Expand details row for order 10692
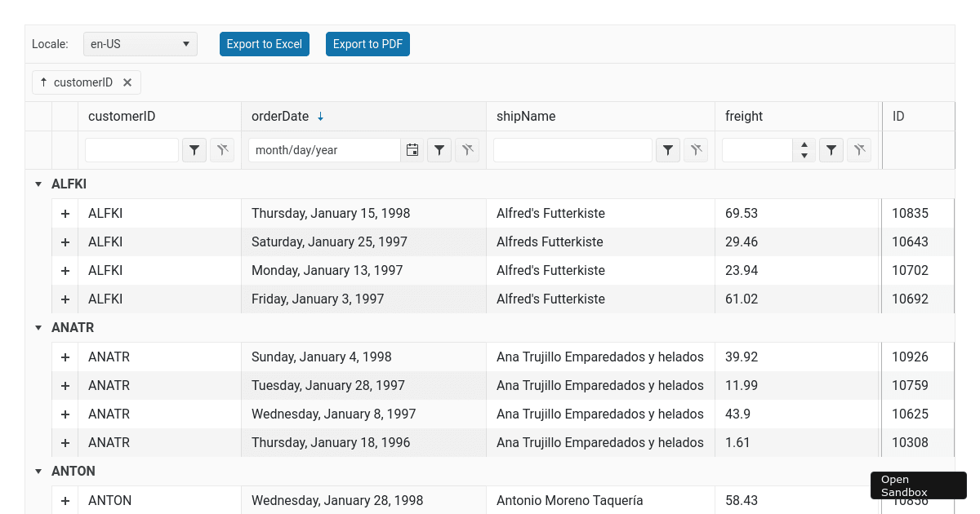The image size is (980, 514). point(65,299)
